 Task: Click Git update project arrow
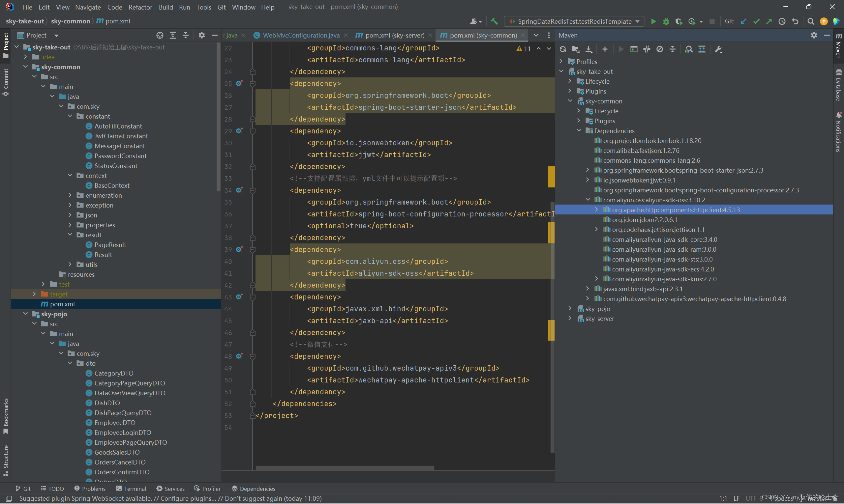pos(743,21)
